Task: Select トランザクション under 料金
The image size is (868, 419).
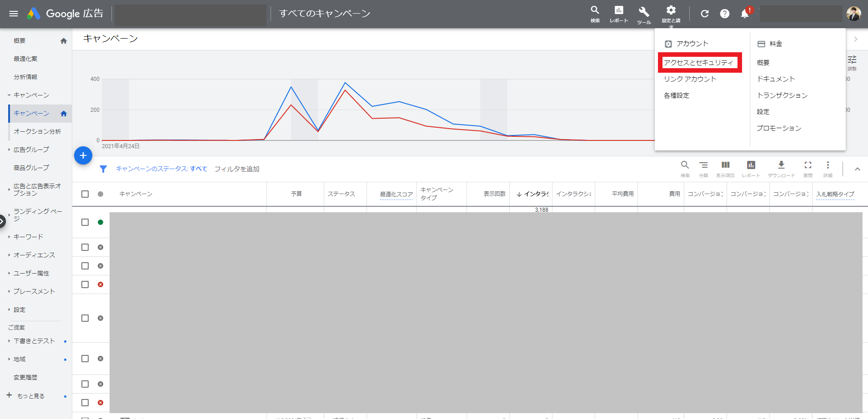Action: pyautogui.click(x=782, y=95)
